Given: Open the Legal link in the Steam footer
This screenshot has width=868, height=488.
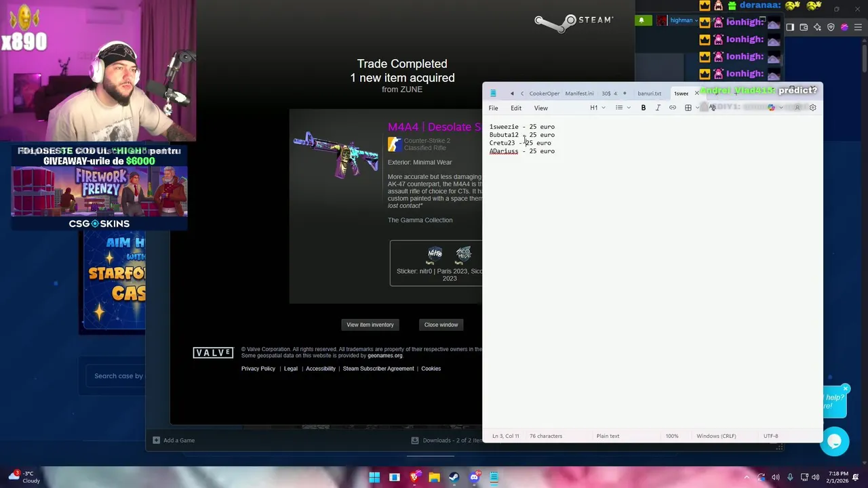Looking at the screenshot, I should (290, 369).
